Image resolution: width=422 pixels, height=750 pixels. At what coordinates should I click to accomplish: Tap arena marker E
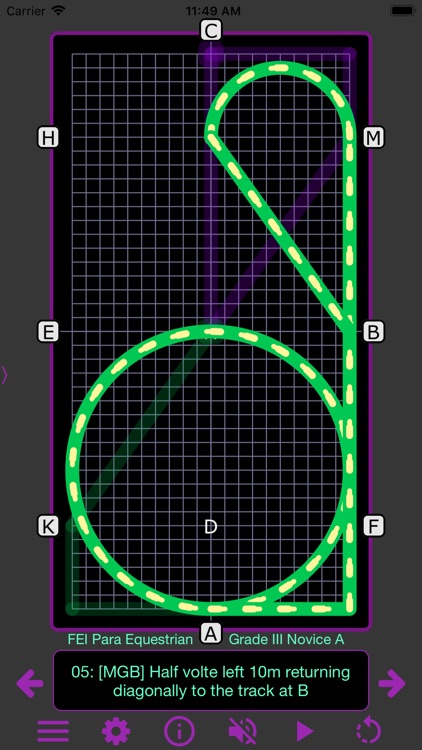click(x=48, y=331)
